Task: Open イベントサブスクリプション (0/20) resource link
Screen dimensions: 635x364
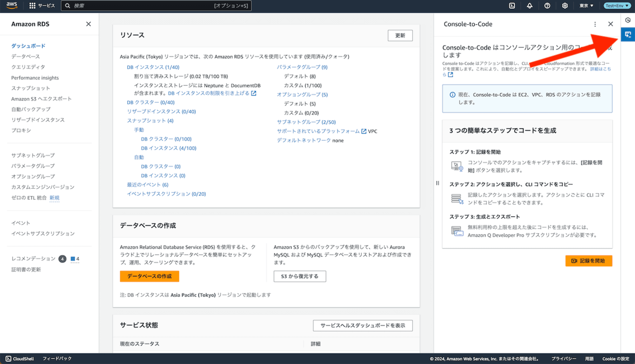Action: (x=166, y=194)
